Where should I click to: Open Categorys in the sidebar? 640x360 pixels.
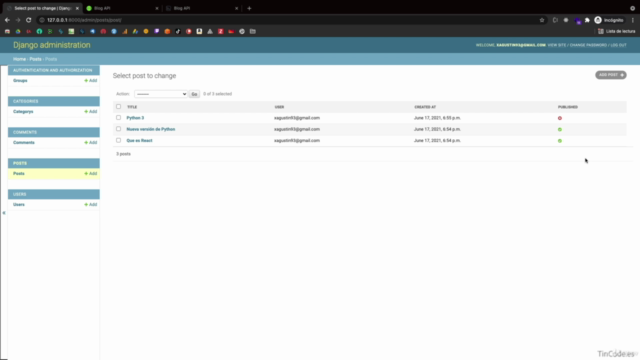[23, 112]
